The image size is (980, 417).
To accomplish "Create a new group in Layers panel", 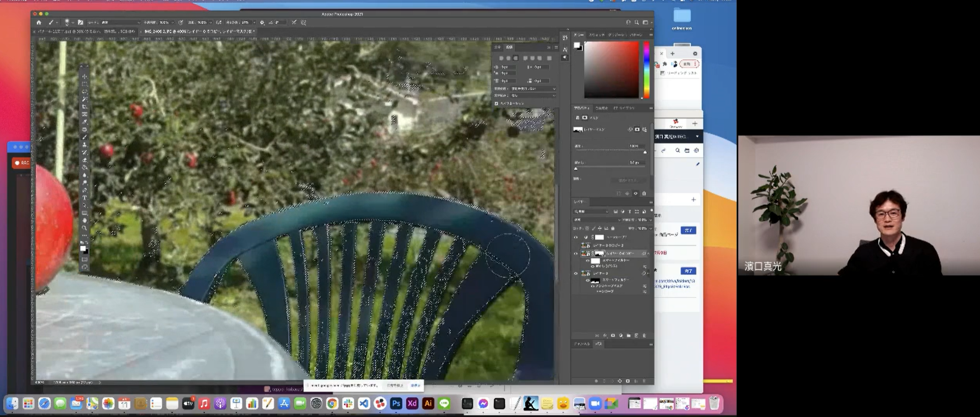I will pyautogui.click(x=628, y=335).
